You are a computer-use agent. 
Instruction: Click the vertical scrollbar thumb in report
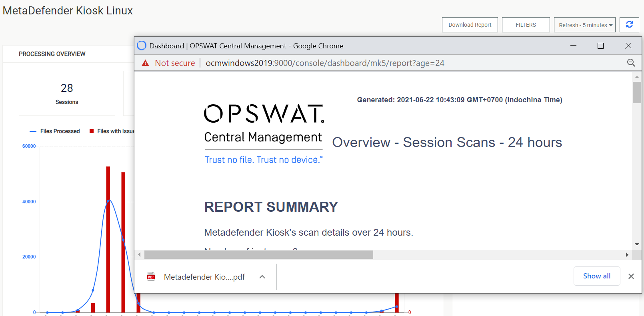[637, 92]
